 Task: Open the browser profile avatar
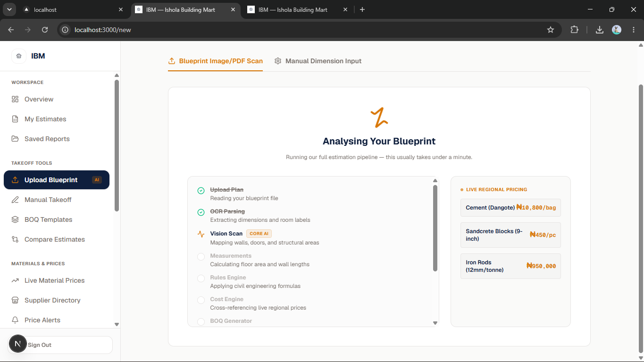click(x=617, y=30)
